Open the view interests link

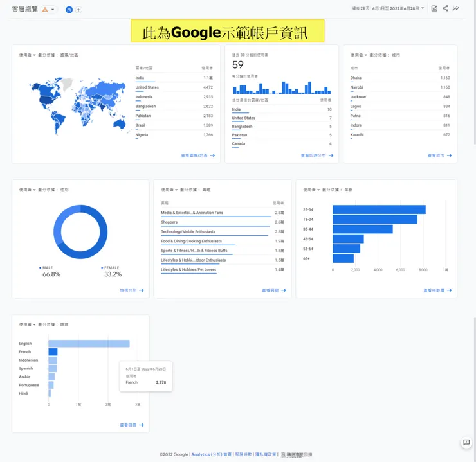[x=274, y=290]
